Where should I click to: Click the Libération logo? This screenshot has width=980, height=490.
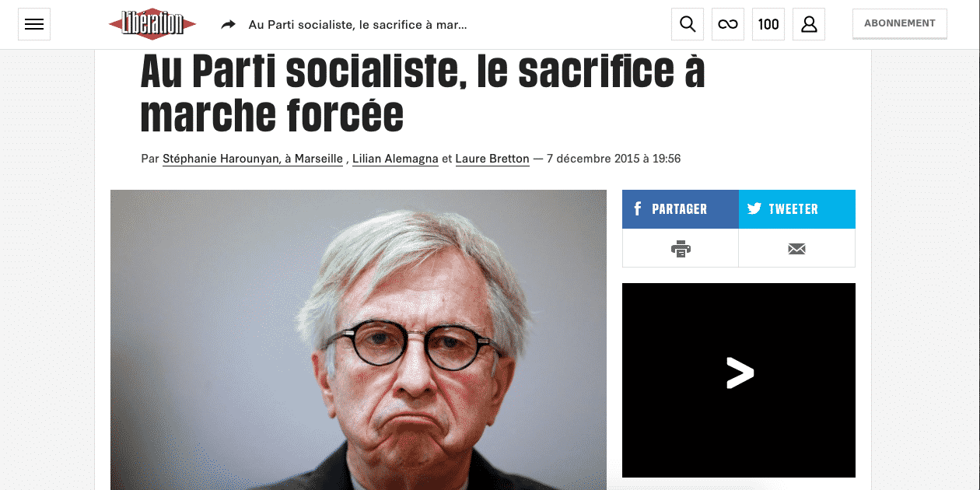(x=152, y=24)
